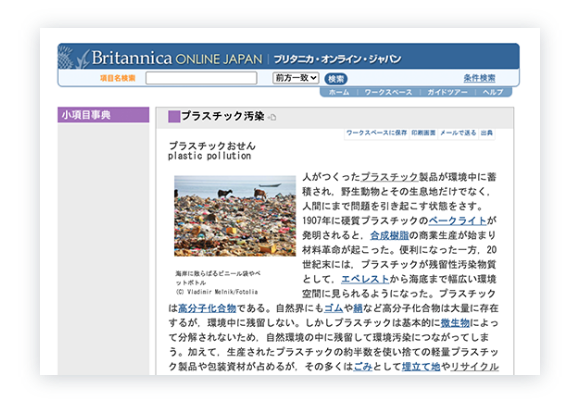Click ワークスペースに保存 save action
This screenshot has width=580, height=408.
[x=376, y=133]
